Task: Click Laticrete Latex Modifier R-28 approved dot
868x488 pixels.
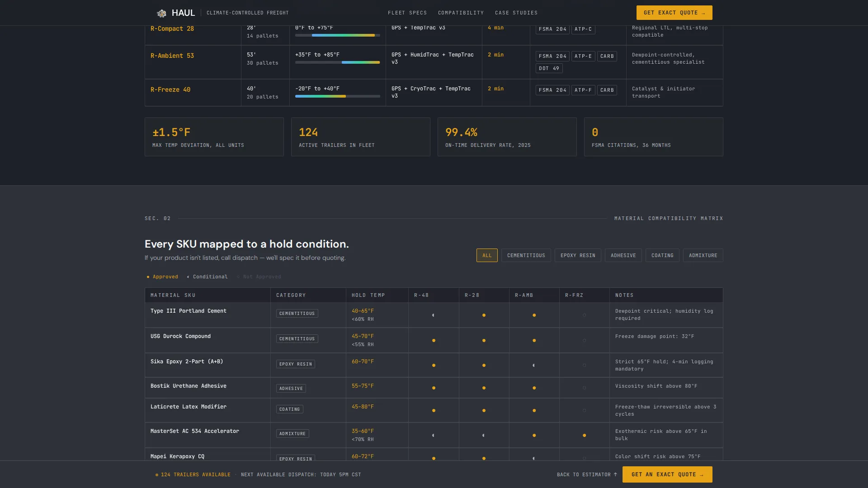Action: coord(484,410)
